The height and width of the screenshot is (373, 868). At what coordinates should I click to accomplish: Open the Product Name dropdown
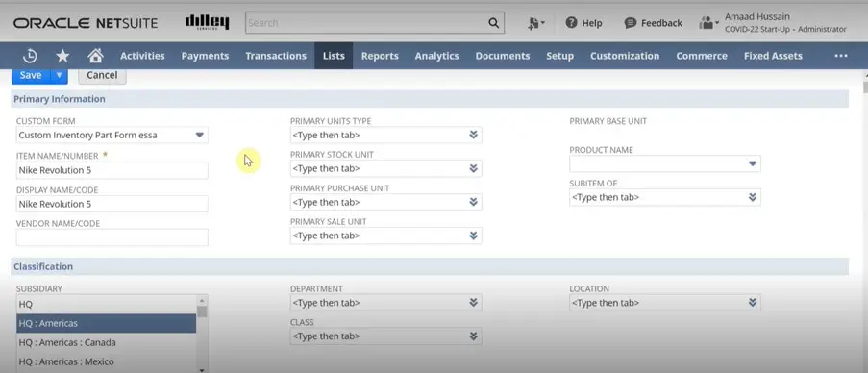click(x=753, y=163)
